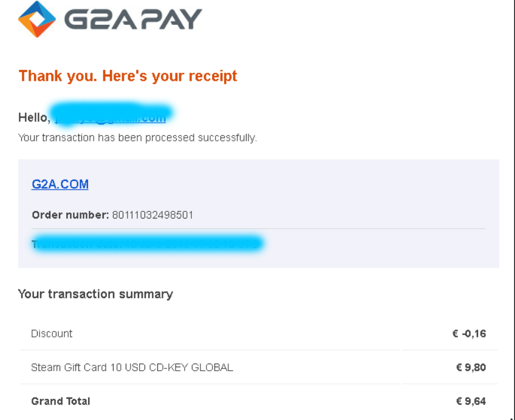Click the divider line under the order number

[x=259, y=228]
